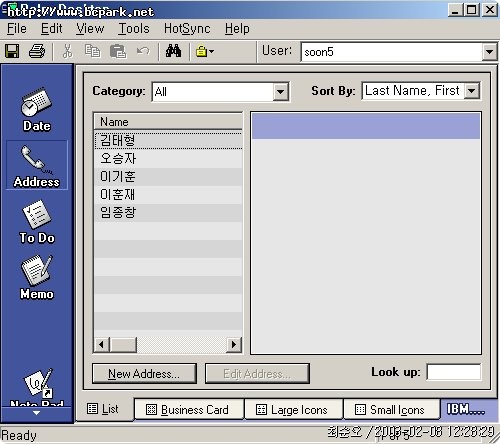Open the View menu
This screenshot has width=500, height=444.
90,29
